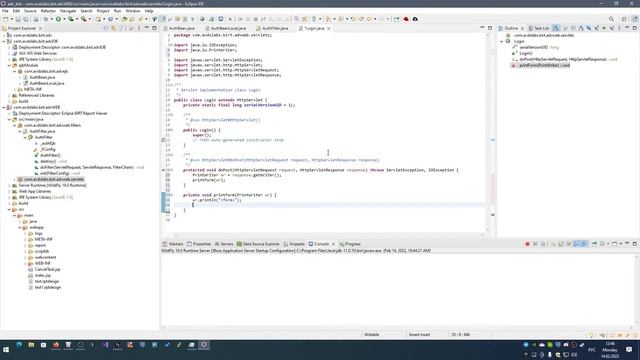Viewport: 640px width, 360px height.
Task: Open Run button dropdown arrow
Action: [64, 19]
